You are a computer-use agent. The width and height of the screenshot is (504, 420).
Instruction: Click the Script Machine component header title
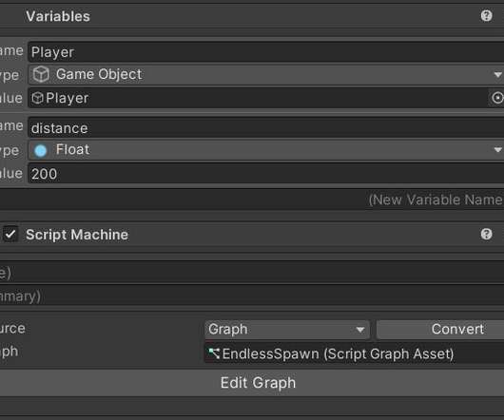[77, 235]
